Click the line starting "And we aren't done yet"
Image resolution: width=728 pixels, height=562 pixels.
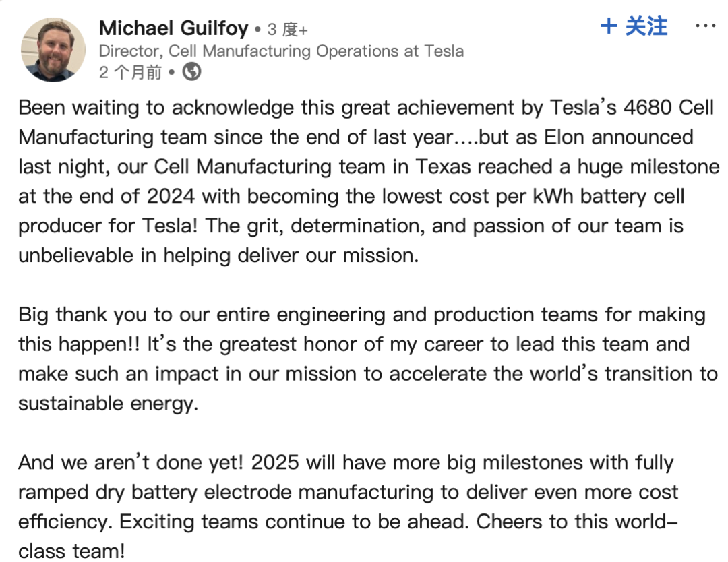346,463
